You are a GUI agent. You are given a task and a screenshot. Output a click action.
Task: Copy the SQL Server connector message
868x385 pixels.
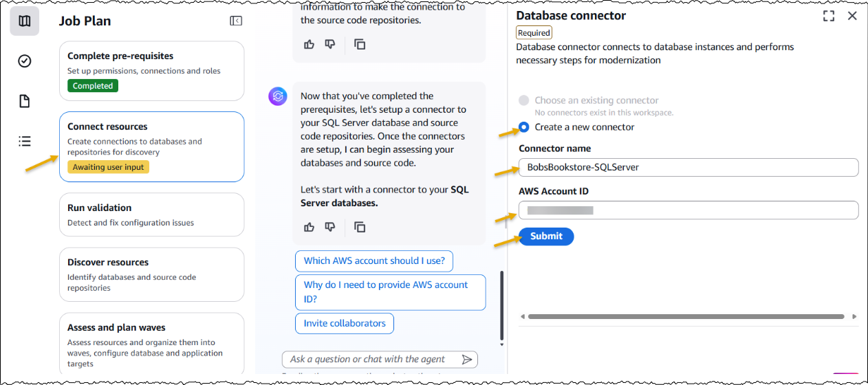coord(360,227)
